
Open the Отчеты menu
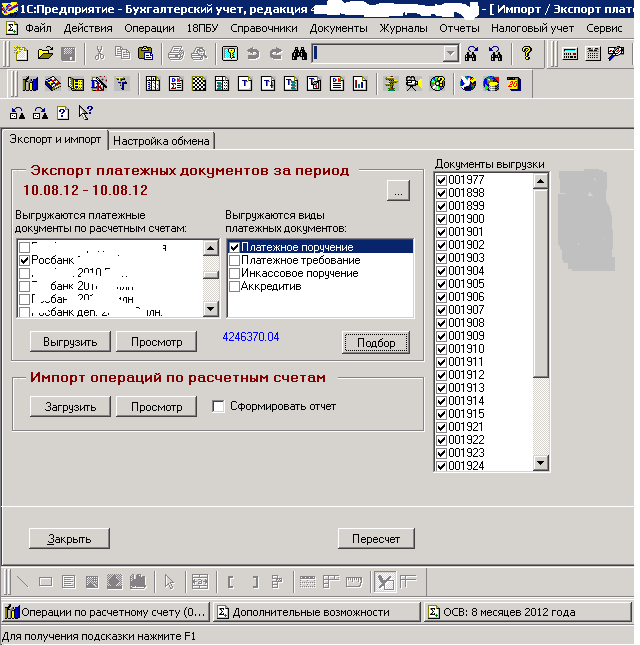[459, 28]
